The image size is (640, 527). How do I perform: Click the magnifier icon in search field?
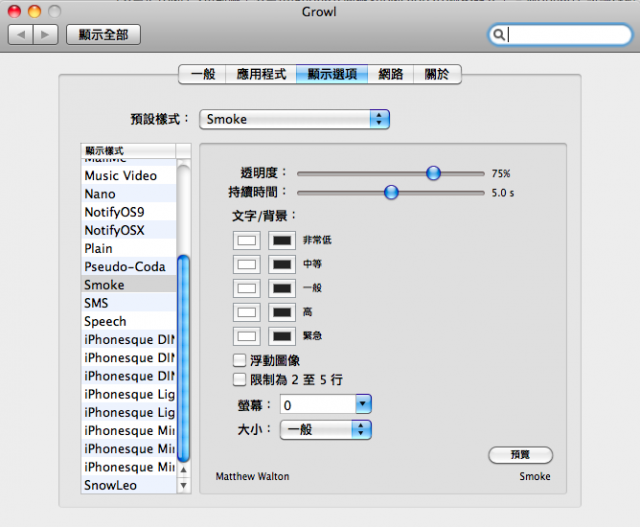coord(498,35)
